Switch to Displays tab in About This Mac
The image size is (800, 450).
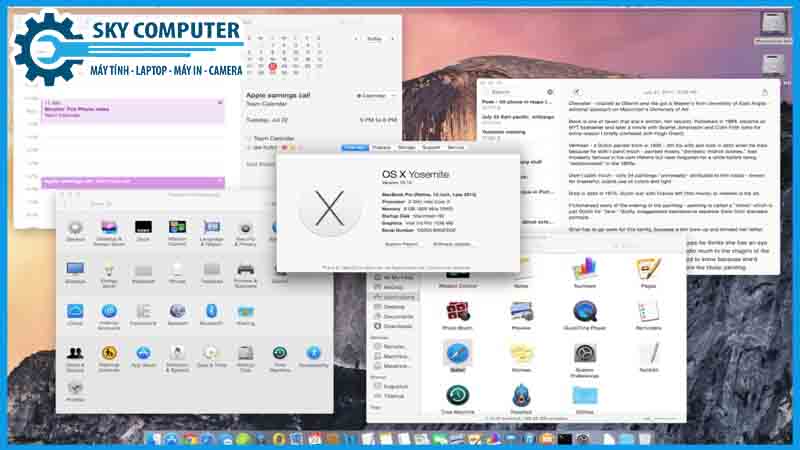(x=382, y=147)
